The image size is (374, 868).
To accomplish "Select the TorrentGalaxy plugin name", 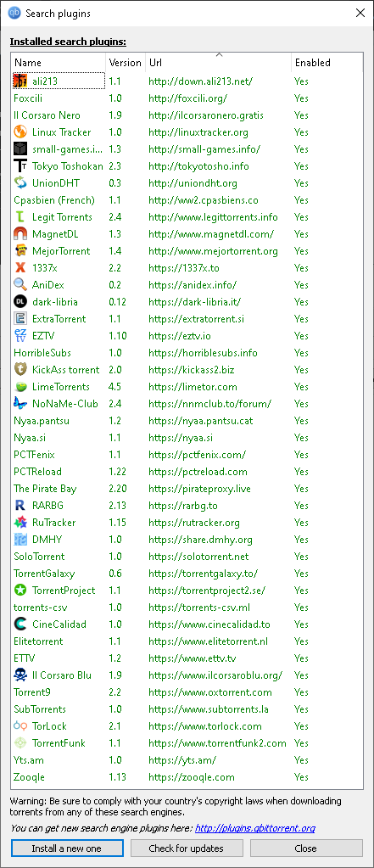I will coord(44,574).
